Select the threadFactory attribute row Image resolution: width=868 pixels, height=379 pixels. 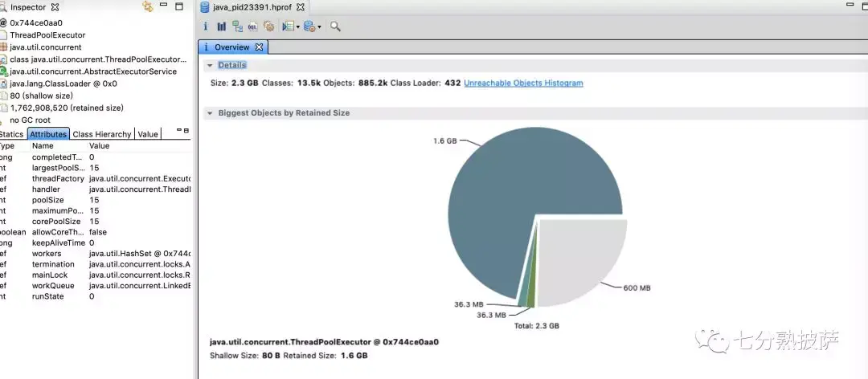pos(95,179)
